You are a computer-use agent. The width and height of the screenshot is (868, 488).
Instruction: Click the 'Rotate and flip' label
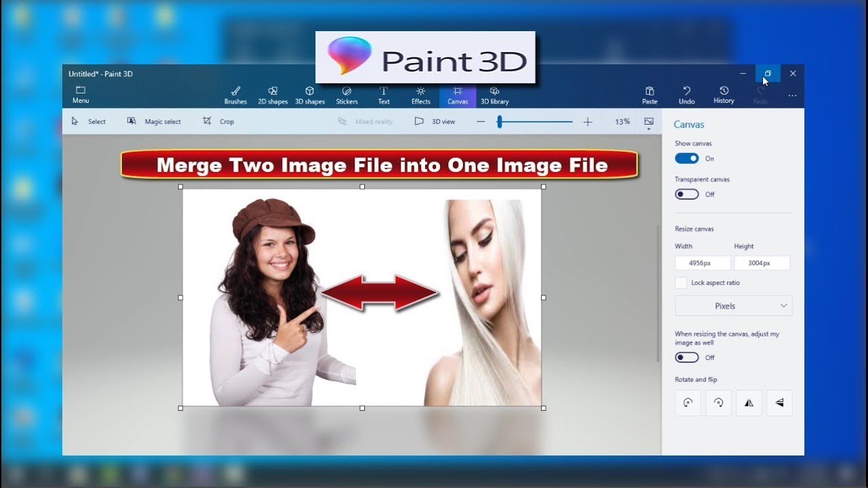(x=696, y=380)
